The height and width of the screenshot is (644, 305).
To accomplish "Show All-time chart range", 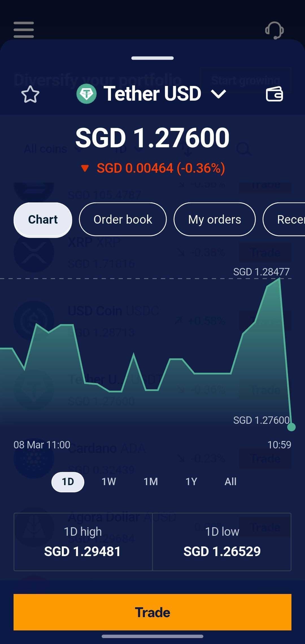I will (230, 481).
